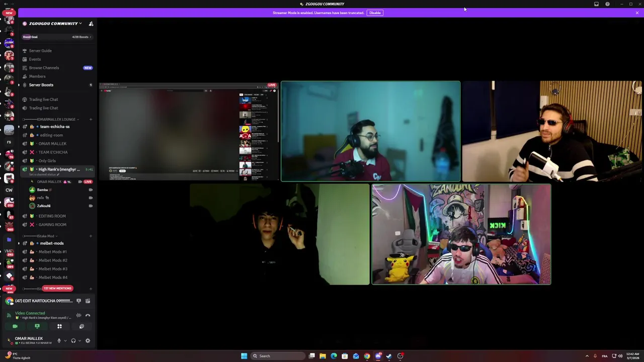The height and width of the screenshot is (362, 644).
Task: Join the GAMING ROOM voice channel
Action: [52, 225]
